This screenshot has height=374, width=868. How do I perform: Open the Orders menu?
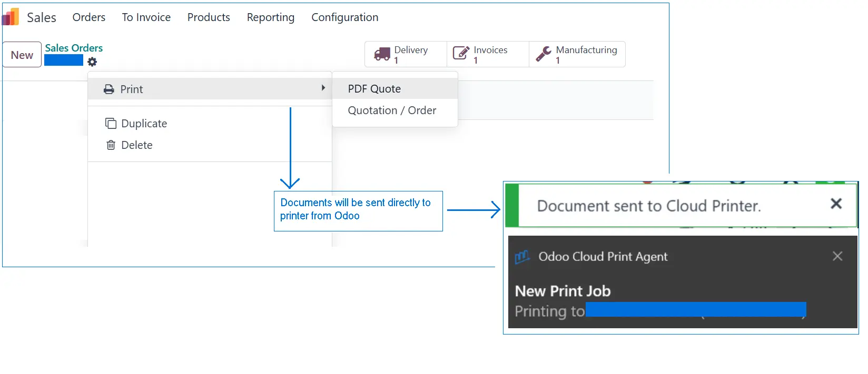click(x=89, y=17)
